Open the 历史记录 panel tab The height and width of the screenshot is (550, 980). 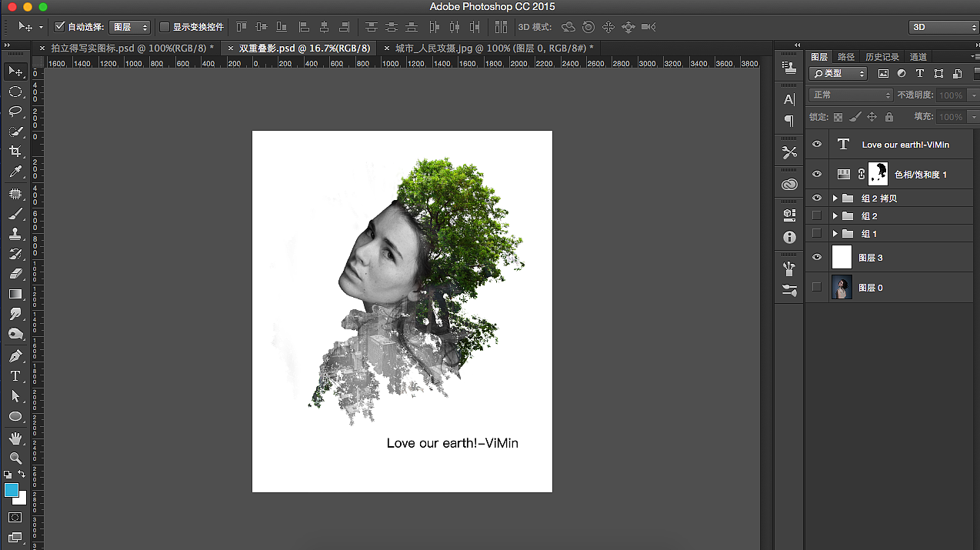882,57
